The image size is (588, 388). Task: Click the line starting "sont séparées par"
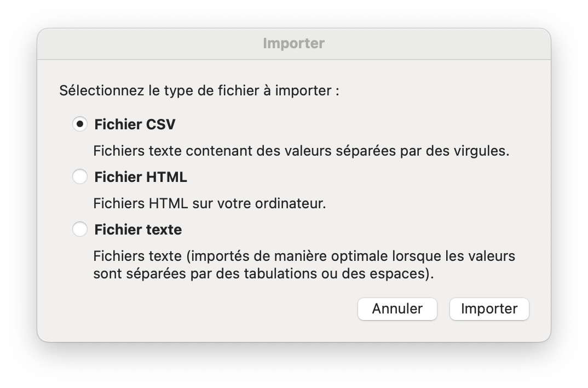tap(263, 273)
